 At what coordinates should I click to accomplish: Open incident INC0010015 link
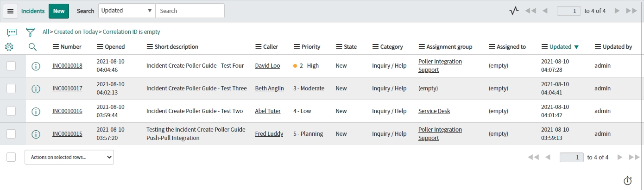[x=67, y=134]
